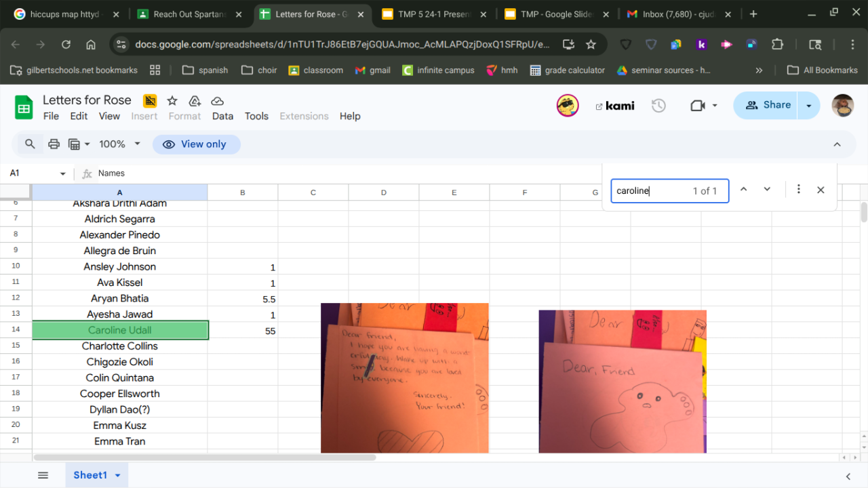Click the blob drawing letter image

(623, 382)
